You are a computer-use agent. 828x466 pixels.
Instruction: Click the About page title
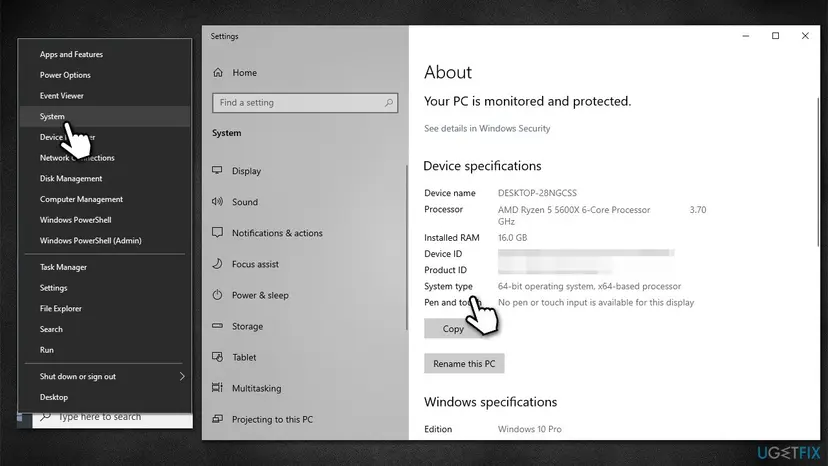tap(448, 72)
